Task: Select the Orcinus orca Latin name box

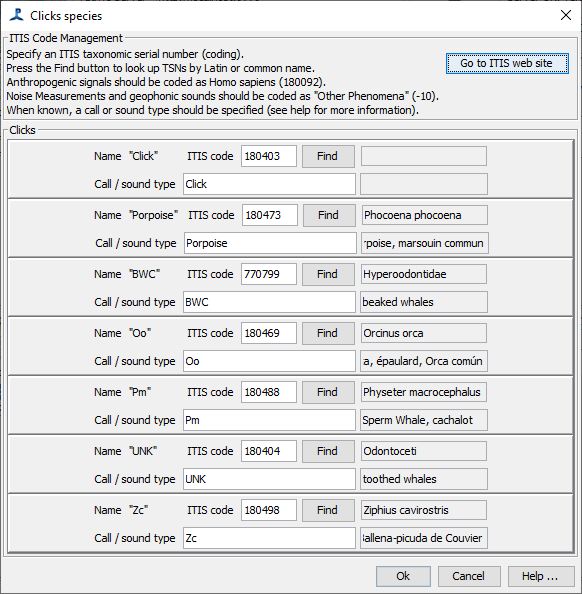Action: coord(424,333)
